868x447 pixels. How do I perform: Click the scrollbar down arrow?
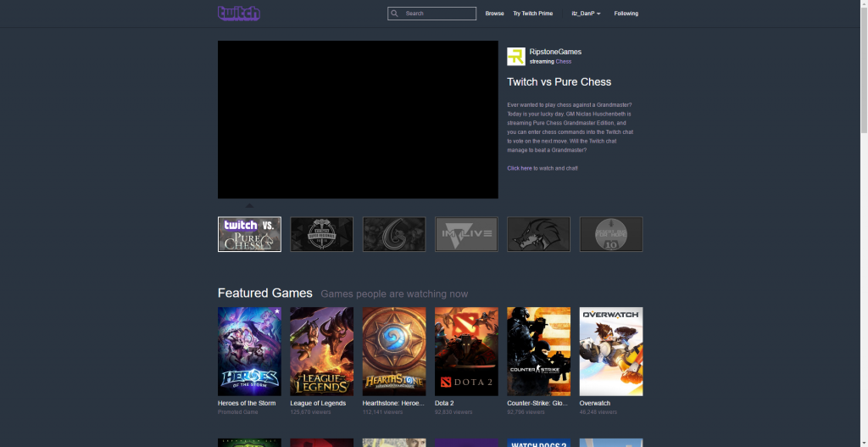864,443
